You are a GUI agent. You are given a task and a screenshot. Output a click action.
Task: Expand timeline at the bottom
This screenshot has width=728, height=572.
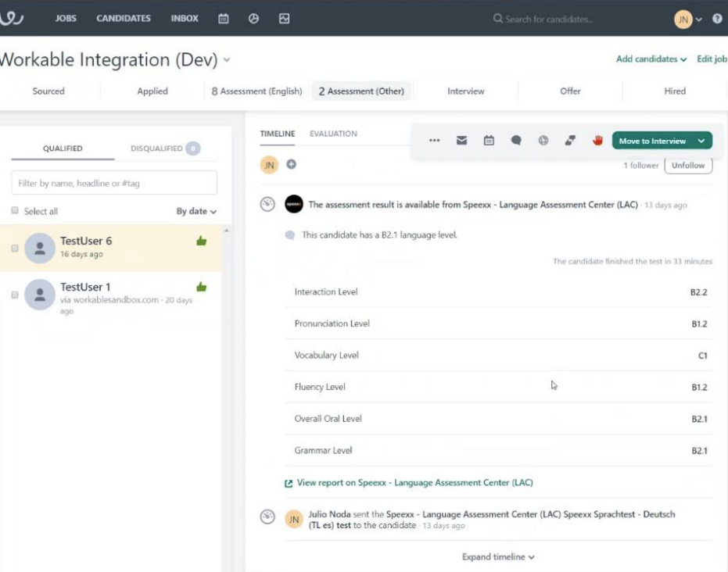pos(498,556)
